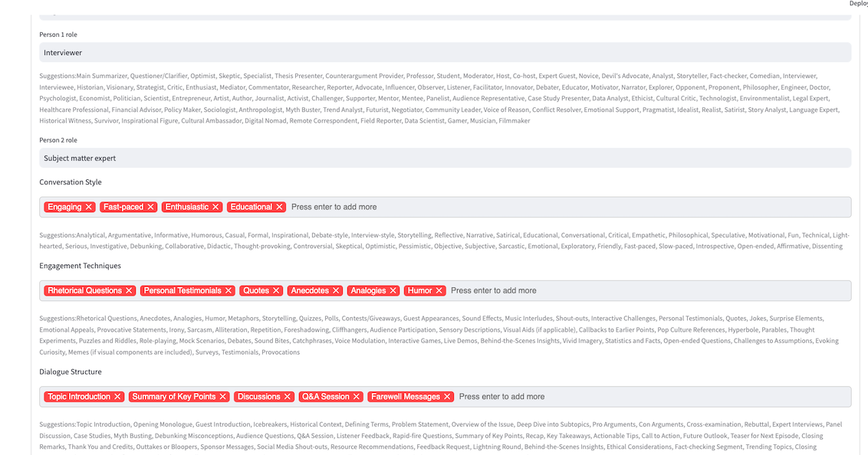Delete the Analogies tag
This screenshot has height=455, width=868.
393,290
